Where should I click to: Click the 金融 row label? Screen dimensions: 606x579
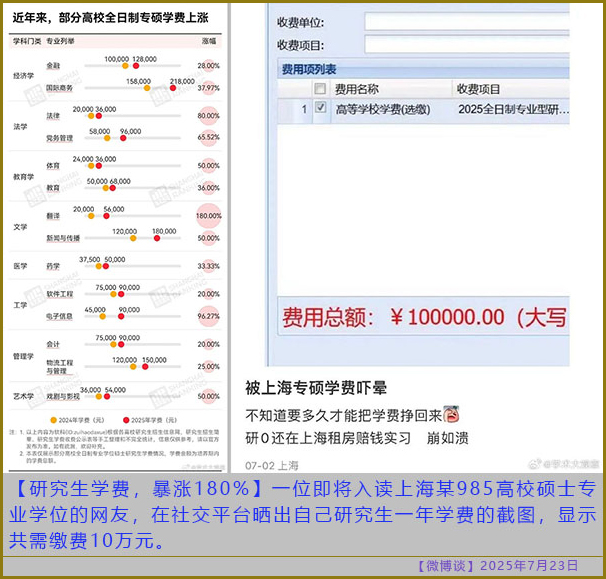tap(53, 66)
